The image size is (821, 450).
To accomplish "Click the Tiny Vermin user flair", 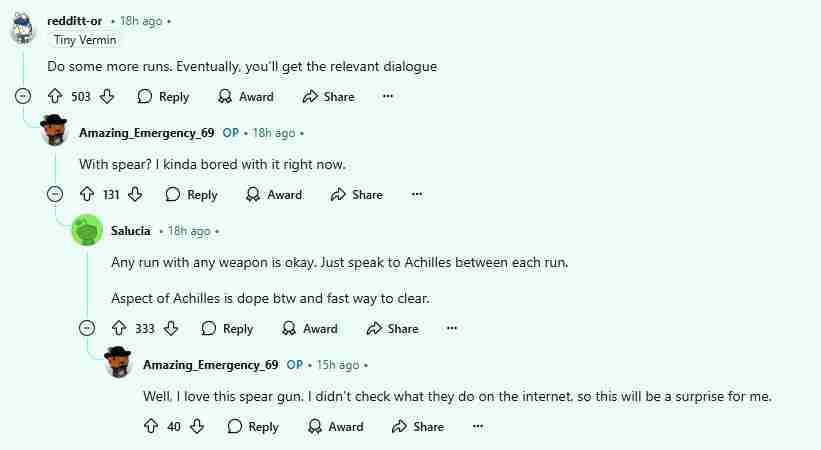I will tap(85, 40).
